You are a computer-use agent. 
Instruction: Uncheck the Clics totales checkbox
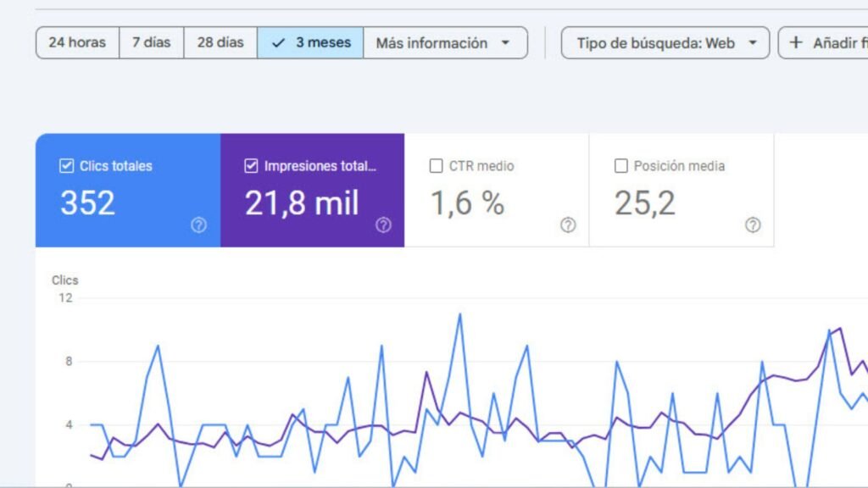pos(66,166)
